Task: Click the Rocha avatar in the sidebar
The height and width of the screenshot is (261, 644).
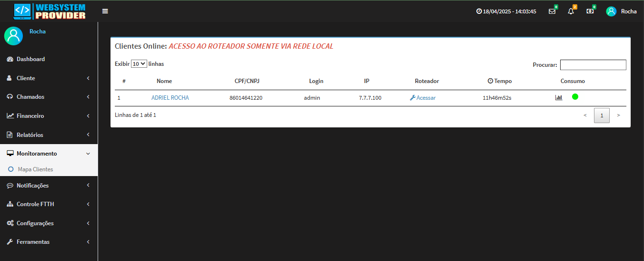Action: point(13,36)
